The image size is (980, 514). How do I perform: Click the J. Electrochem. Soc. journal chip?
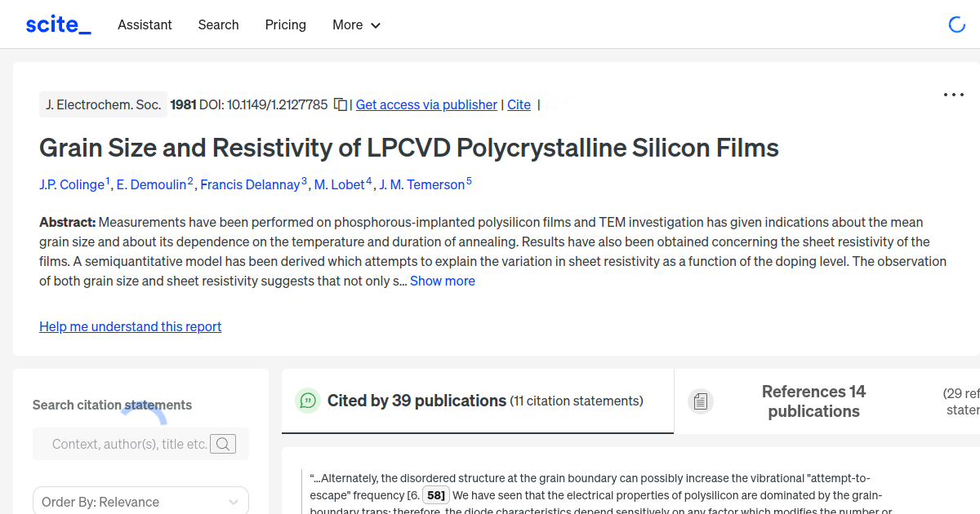(x=103, y=104)
